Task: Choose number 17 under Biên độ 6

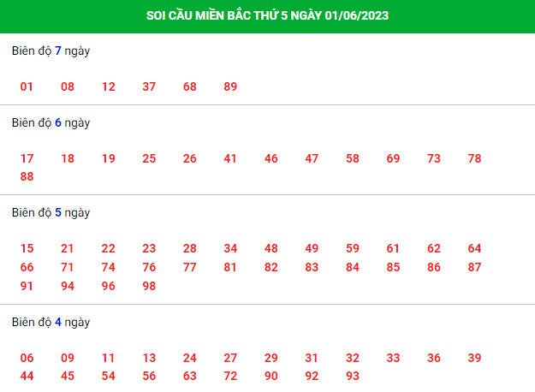Action: pos(27,158)
